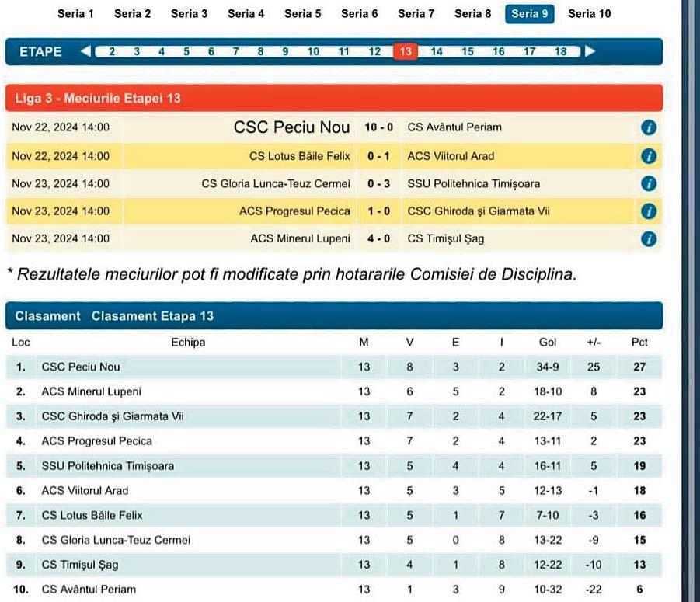Open info for CSC Peciu Nou vs Avântul Periam
The height and width of the screenshot is (602, 700).
click(648, 127)
